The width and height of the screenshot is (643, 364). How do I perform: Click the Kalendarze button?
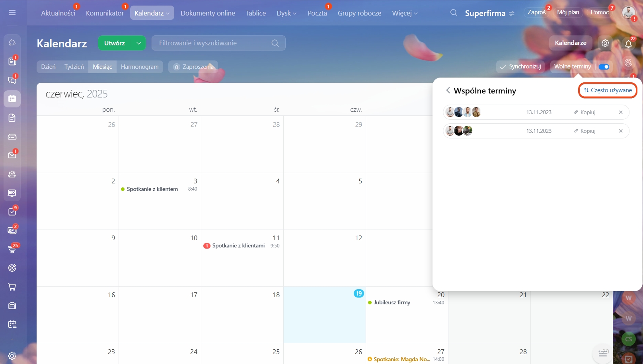point(571,43)
